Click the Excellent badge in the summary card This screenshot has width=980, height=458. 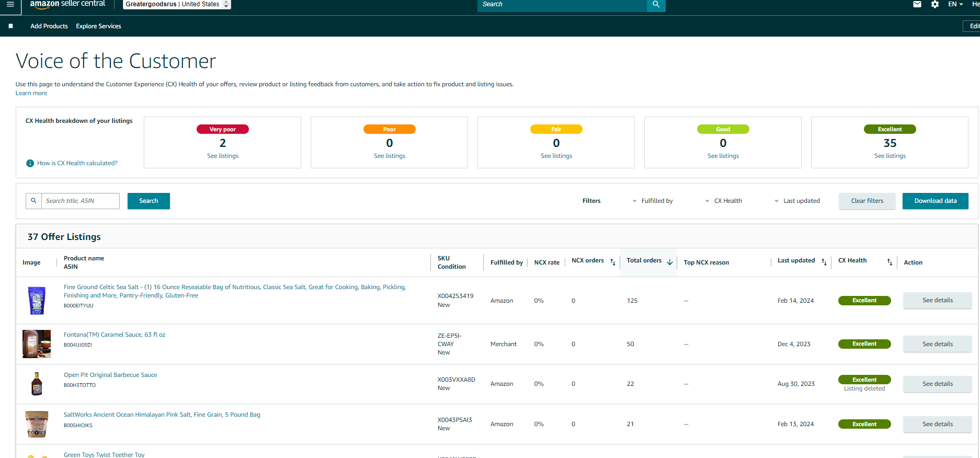890,129
